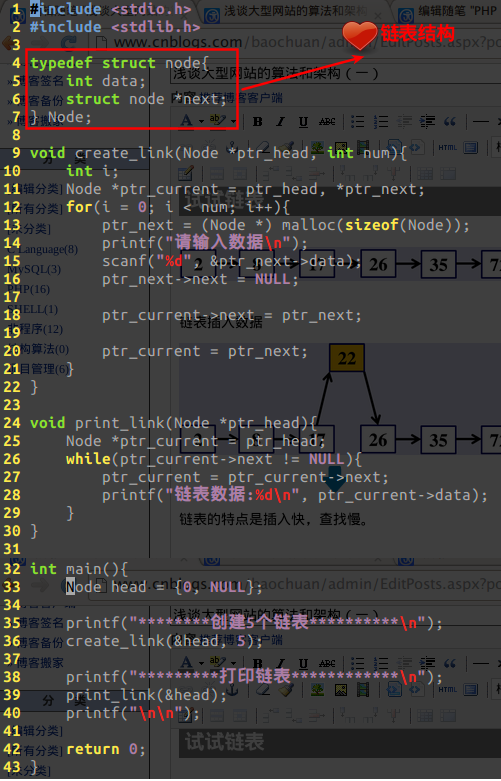Click the paintbrush icon in the lower toolbar
This screenshot has width=501, height=781.
(x=286, y=690)
